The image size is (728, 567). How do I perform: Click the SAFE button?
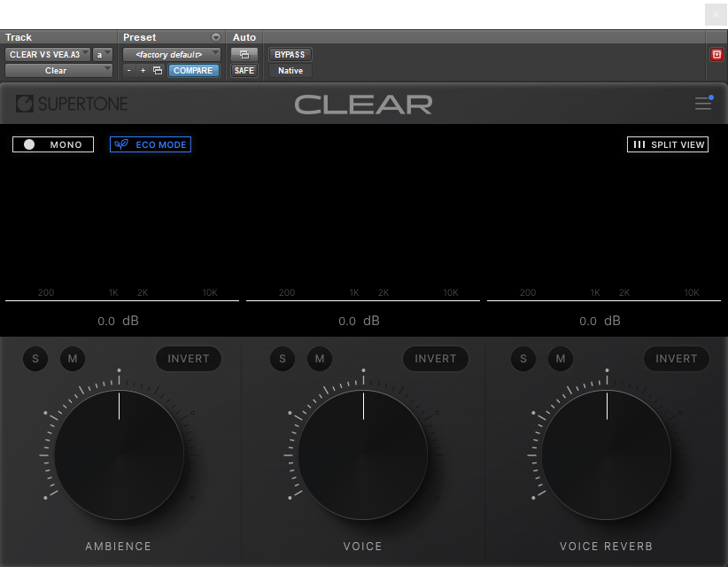point(244,71)
